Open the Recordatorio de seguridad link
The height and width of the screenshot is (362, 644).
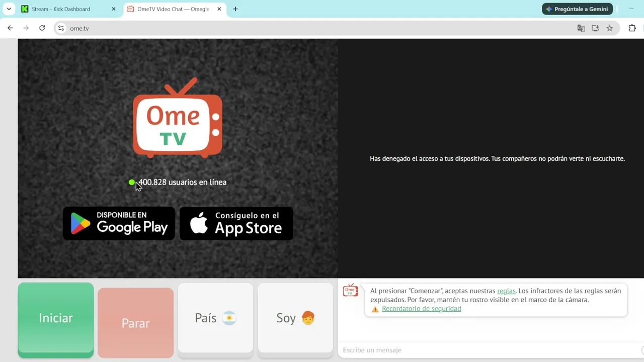(422, 309)
